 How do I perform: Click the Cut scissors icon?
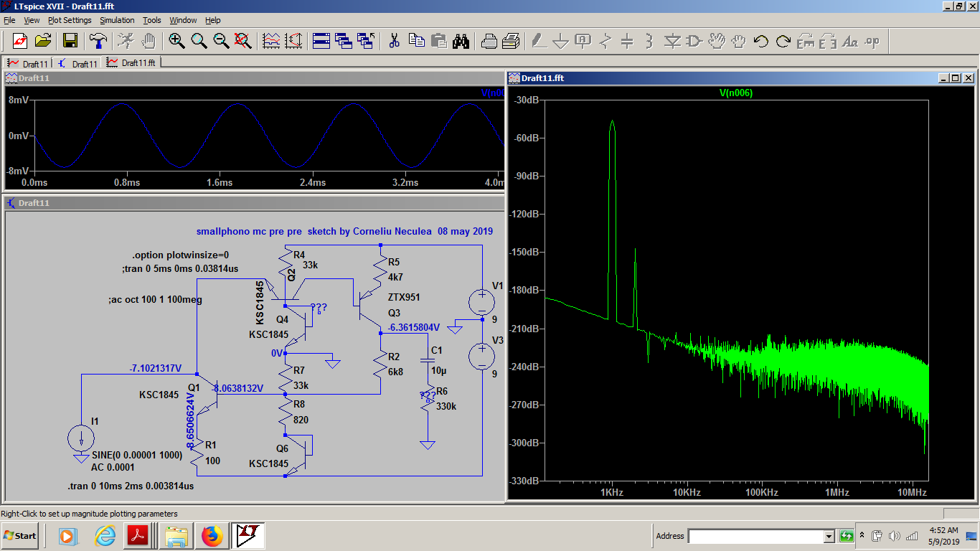click(x=394, y=41)
